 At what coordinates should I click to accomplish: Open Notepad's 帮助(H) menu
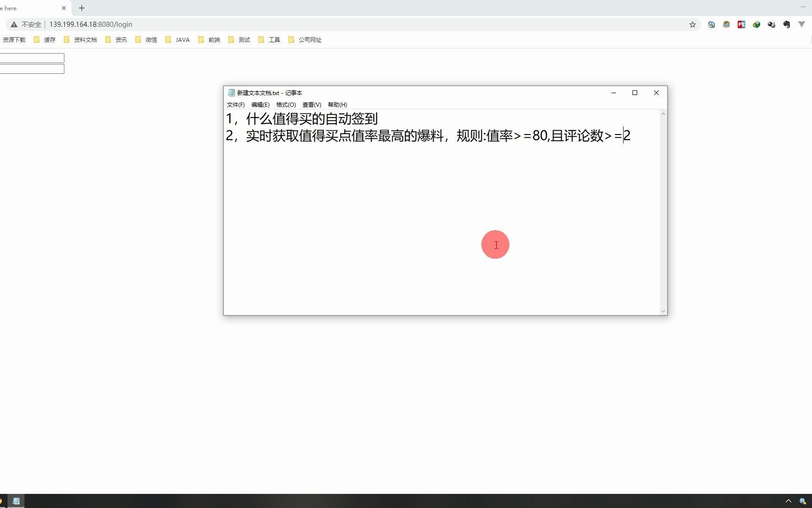pyautogui.click(x=337, y=105)
